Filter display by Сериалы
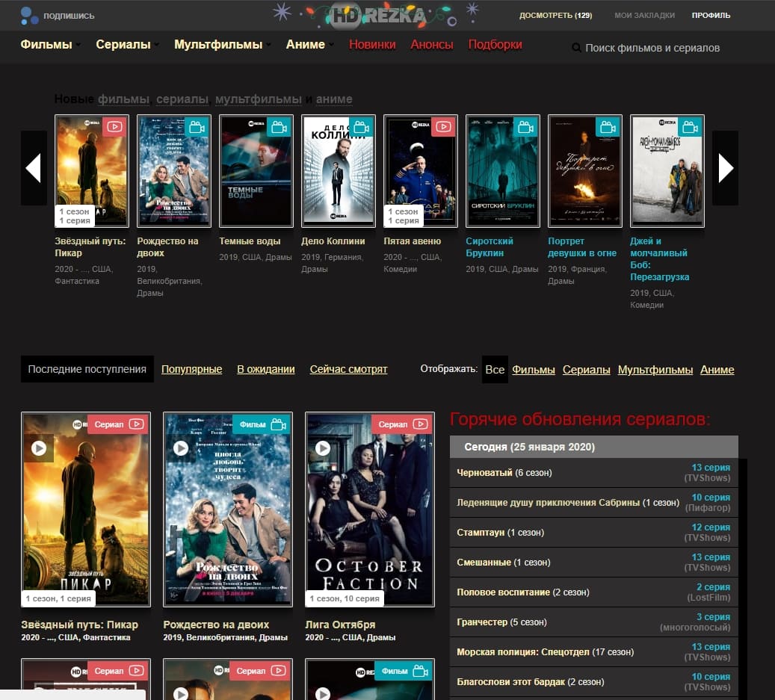This screenshot has height=700, width=775. 586,370
